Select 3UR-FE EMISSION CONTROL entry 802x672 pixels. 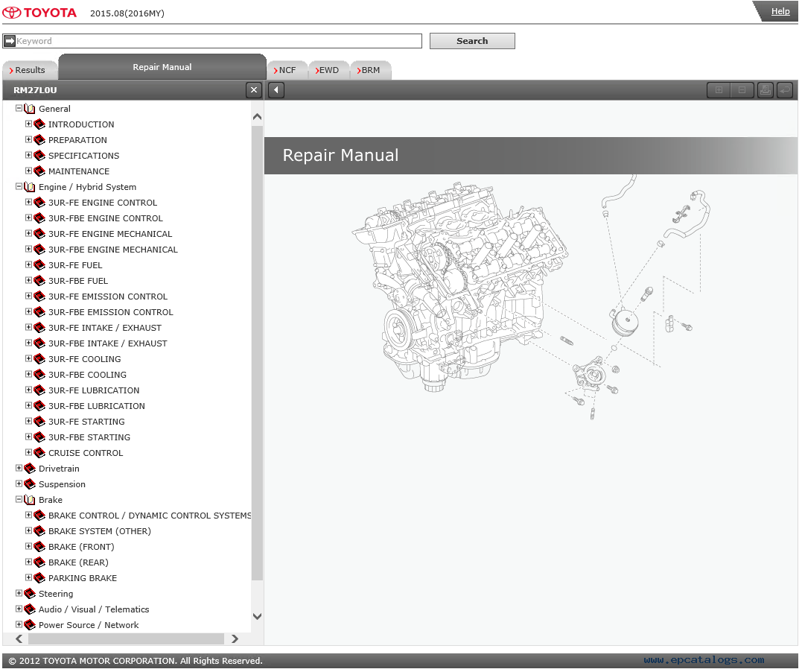[x=108, y=297]
